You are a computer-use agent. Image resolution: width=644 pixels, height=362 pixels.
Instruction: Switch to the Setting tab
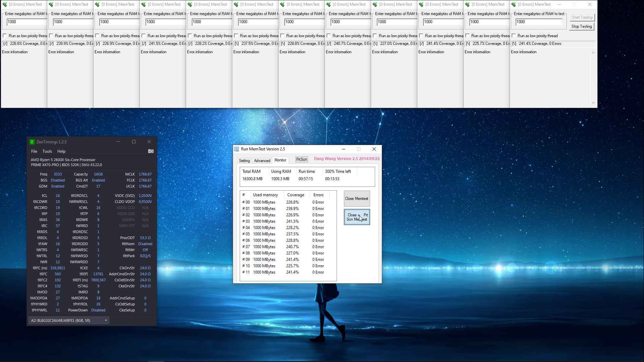click(244, 161)
